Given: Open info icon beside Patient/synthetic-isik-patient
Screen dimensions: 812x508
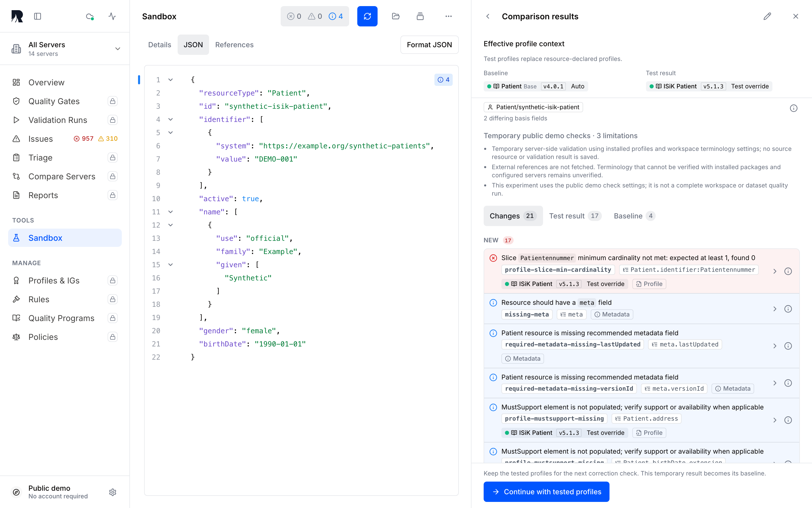Looking at the screenshot, I should tap(793, 108).
